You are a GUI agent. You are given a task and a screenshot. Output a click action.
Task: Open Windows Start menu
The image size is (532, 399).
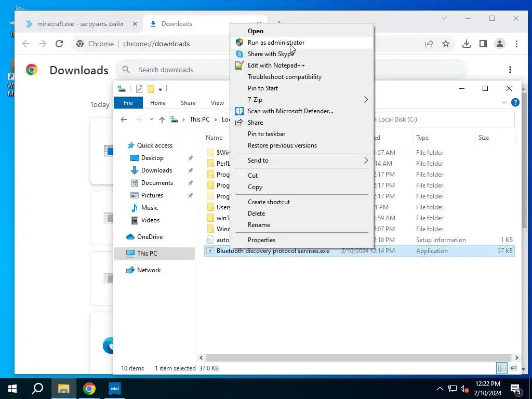[12, 389]
